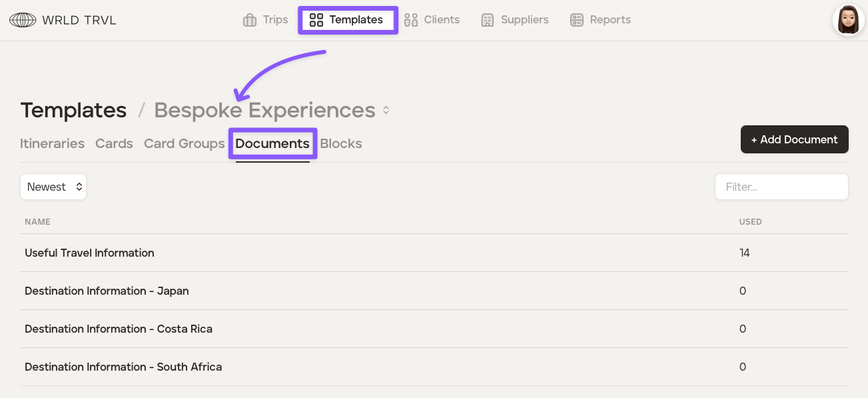
Task: Click the Clients people icon
Action: [x=411, y=20]
